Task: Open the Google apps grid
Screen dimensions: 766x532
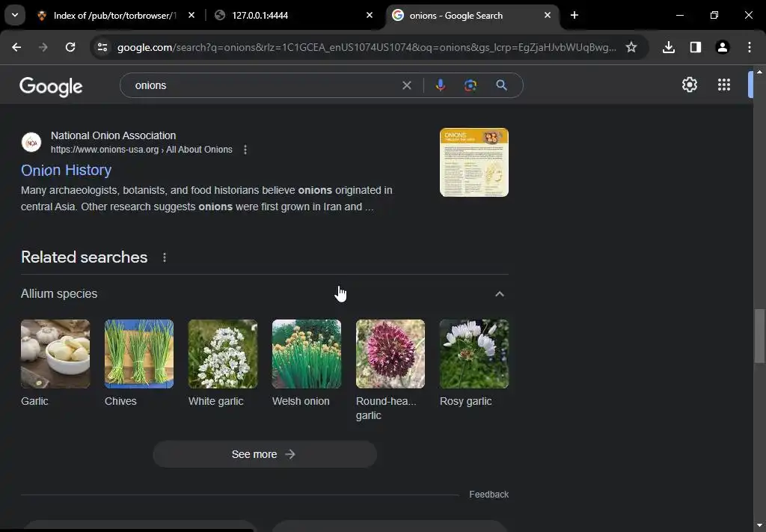Action: (x=724, y=85)
